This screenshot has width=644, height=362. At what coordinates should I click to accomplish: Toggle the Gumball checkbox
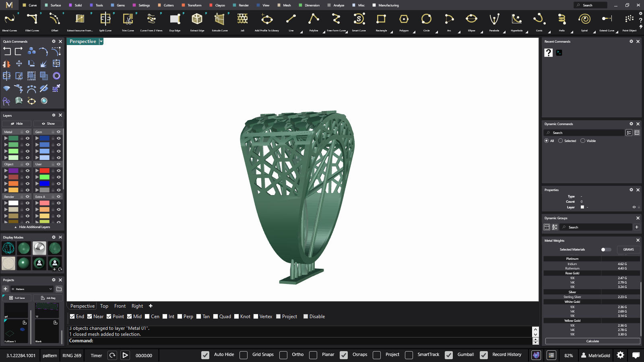tap(449, 355)
